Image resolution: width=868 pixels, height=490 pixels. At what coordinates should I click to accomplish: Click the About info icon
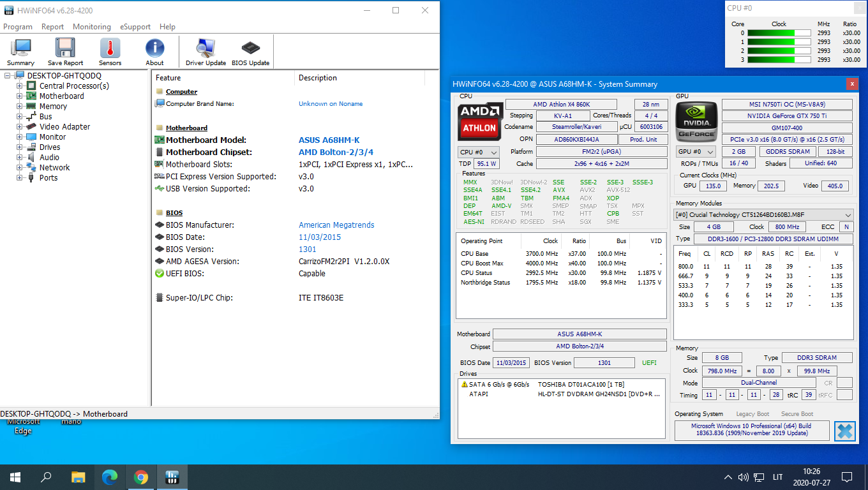click(x=154, y=52)
